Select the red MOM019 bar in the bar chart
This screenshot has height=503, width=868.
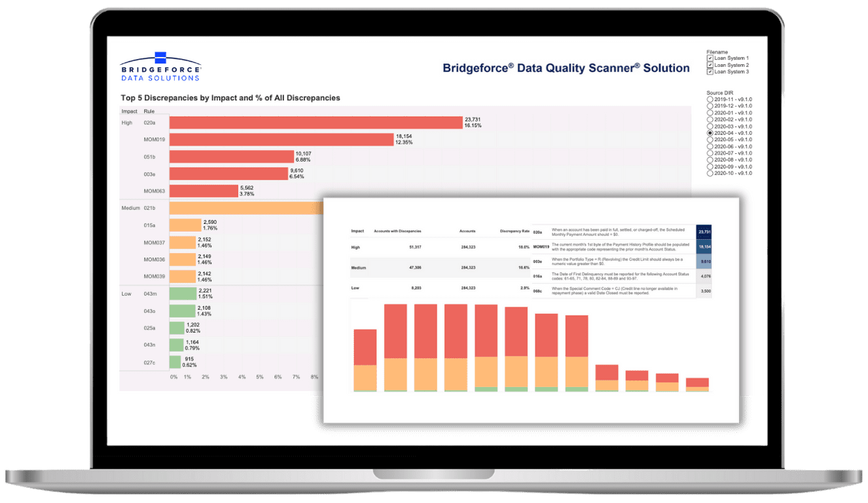pos(281,140)
